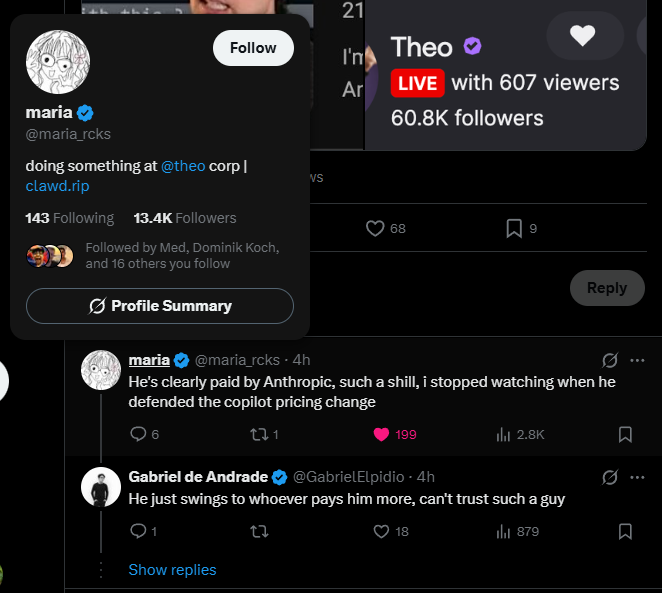Expand Show replies under Gabriel's tweet
The image size is (662, 593).
click(172, 570)
